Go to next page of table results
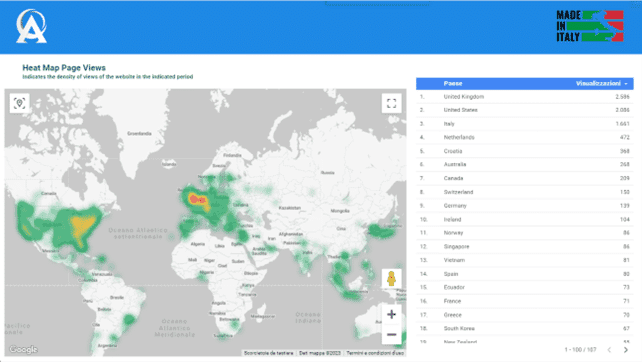The height and width of the screenshot is (362, 642). click(625, 350)
